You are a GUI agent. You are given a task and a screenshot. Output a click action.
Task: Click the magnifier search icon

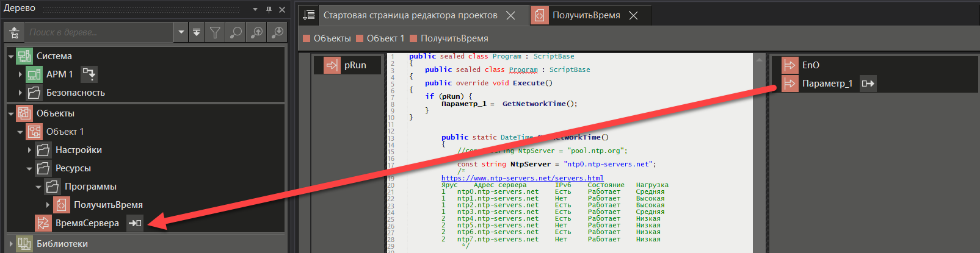[236, 32]
